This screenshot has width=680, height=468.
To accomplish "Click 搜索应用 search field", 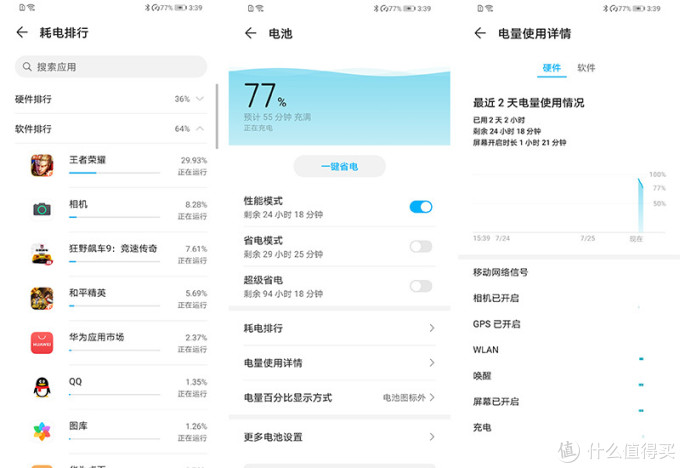I will tap(111, 67).
